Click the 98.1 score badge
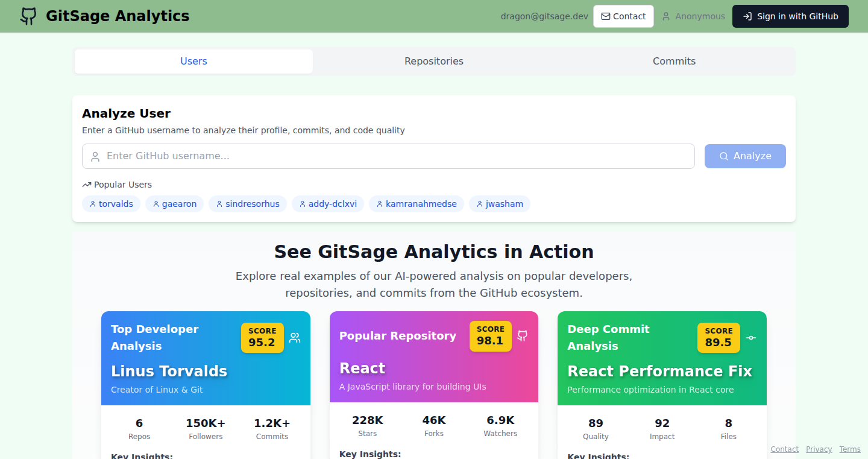Screen dimensions: 868x459 pyautogui.click(x=491, y=336)
